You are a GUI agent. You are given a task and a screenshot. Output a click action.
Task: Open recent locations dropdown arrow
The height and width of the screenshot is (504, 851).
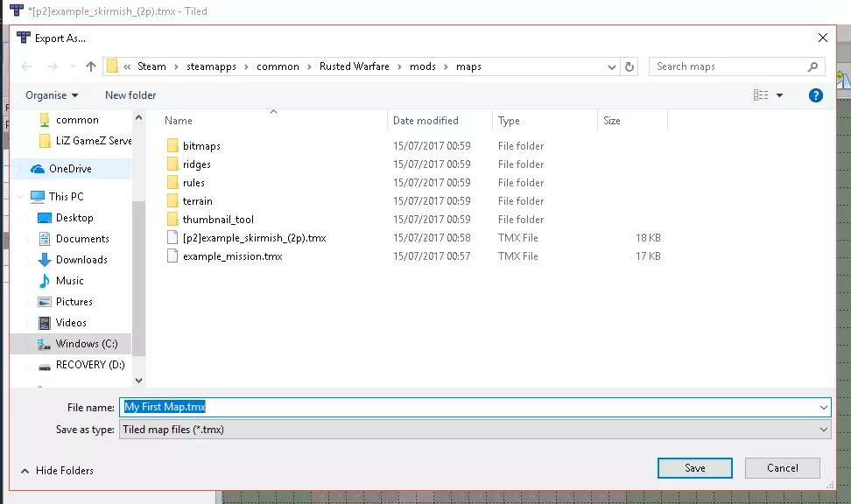[73, 66]
